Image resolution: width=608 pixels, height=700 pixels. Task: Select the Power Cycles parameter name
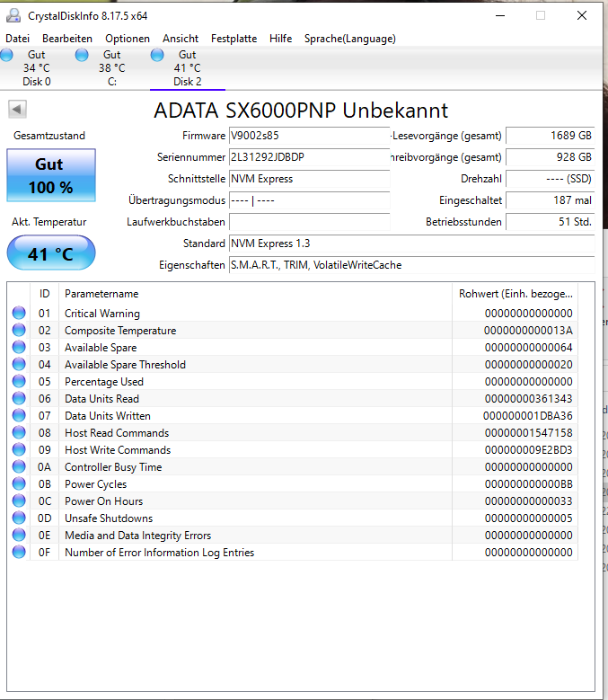click(x=95, y=484)
